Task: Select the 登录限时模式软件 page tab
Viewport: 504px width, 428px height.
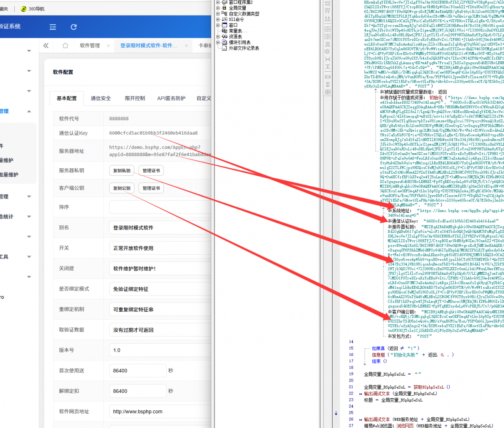Action: pos(149,45)
